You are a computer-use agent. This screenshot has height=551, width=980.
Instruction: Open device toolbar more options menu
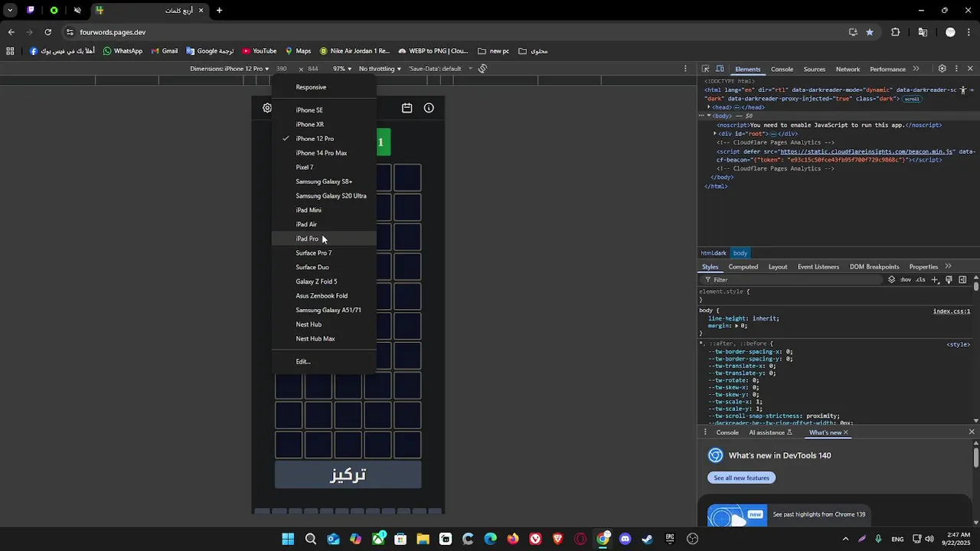685,69
